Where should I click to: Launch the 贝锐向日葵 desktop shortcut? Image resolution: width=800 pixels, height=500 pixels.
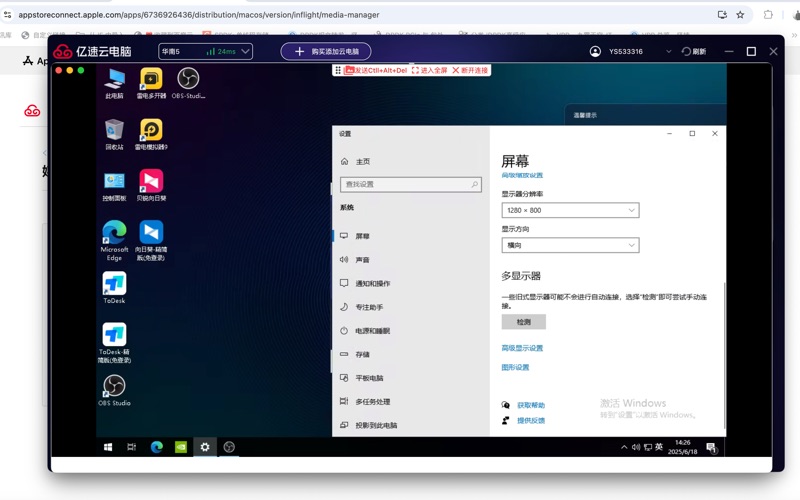[151, 186]
